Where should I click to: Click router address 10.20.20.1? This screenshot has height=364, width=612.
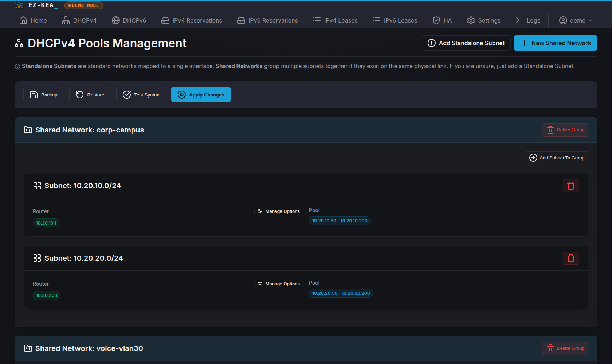[x=47, y=295]
